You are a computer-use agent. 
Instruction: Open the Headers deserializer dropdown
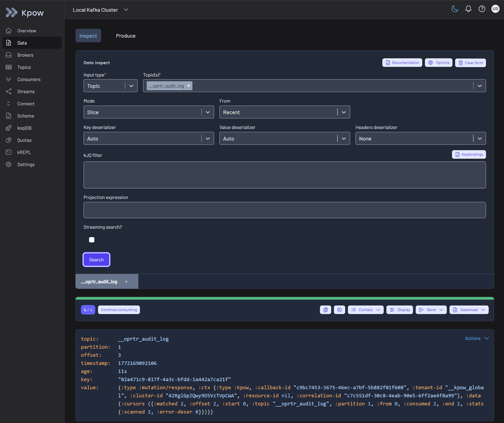(421, 139)
